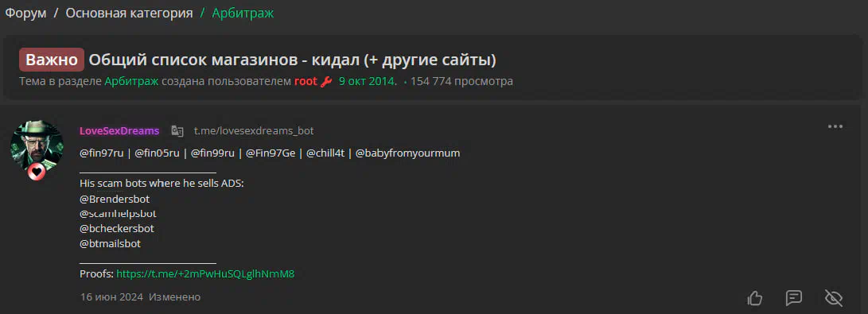Click the 16 июн 2024 post date

[x=111, y=297]
